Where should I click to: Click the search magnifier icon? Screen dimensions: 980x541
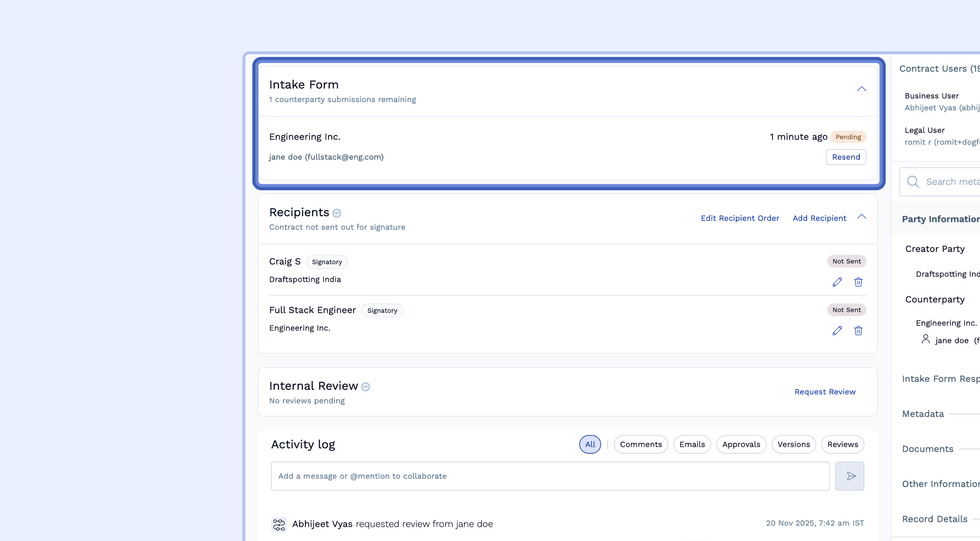click(x=913, y=182)
